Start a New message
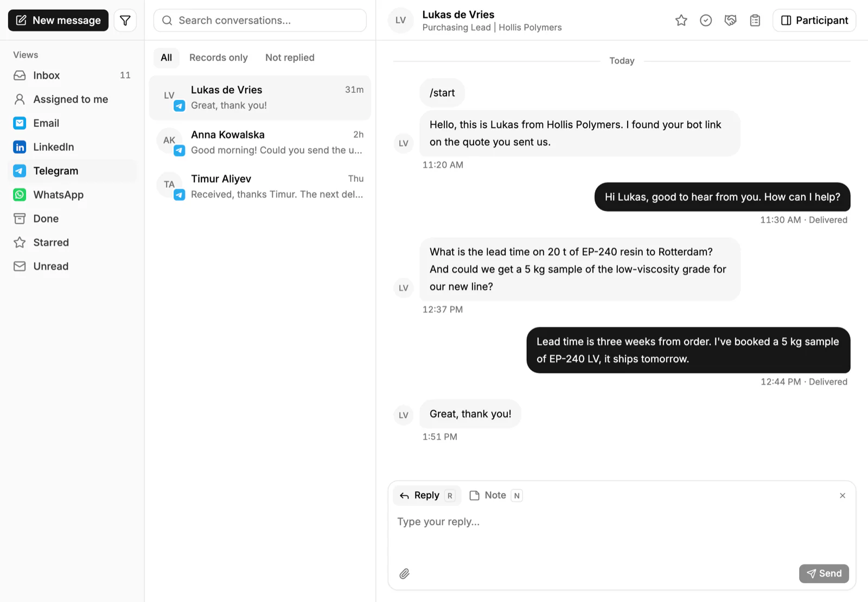Image resolution: width=868 pixels, height=602 pixels. pos(59,21)
